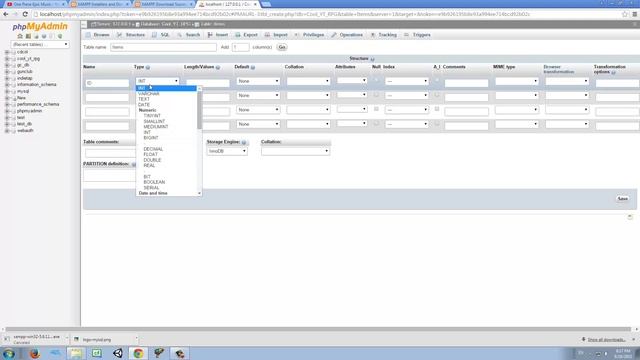640x360 pixels.
Task: Launch Firefox from taskbar
Action: point(35,353)
